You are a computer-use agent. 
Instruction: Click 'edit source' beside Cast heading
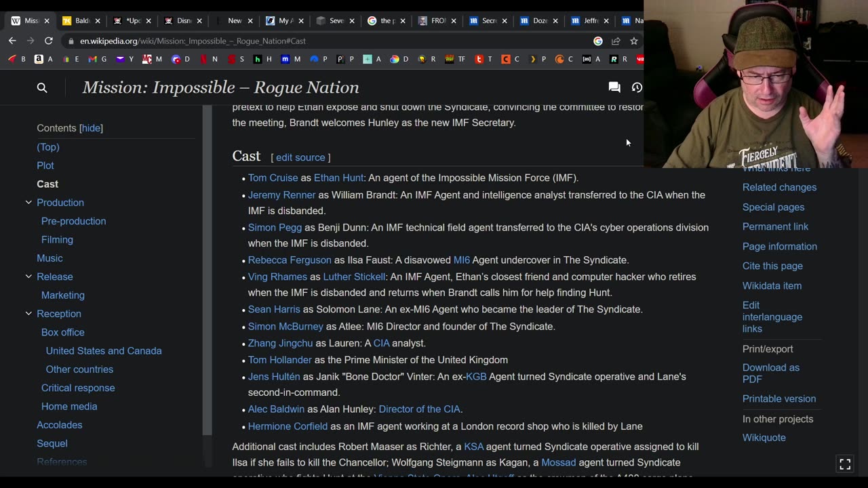tap(300, 157)
